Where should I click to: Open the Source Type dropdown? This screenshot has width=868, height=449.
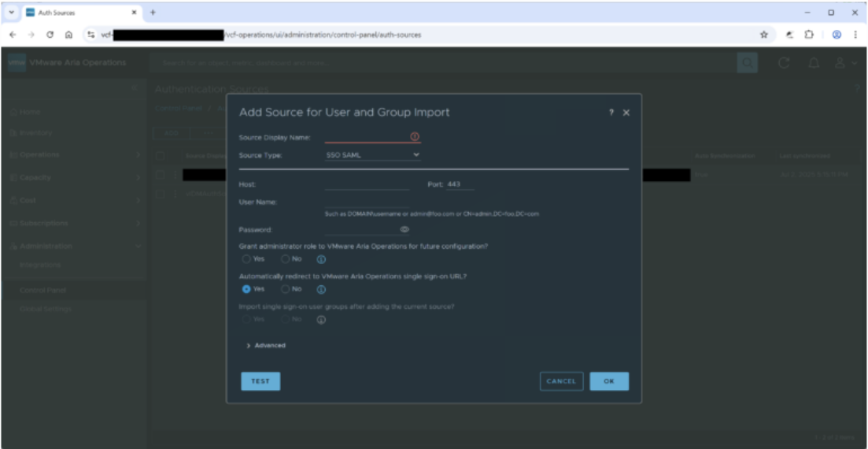coord(373,155)
